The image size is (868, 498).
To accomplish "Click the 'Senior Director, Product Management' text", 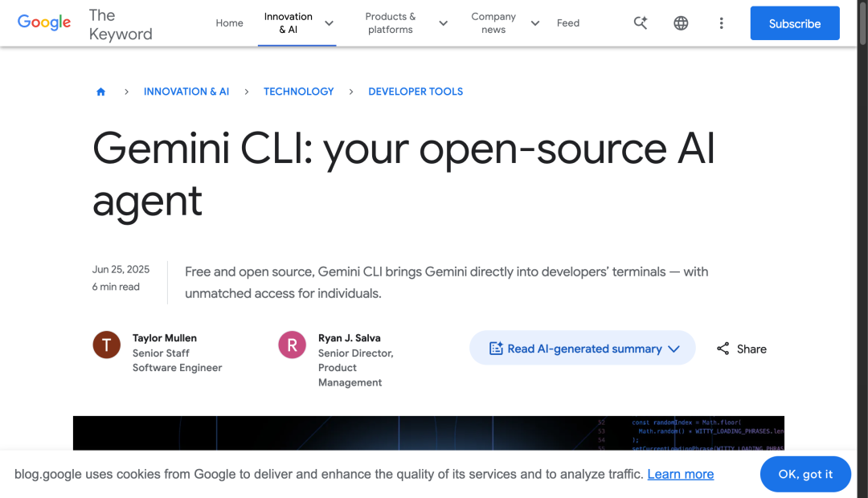I will 355,367.
